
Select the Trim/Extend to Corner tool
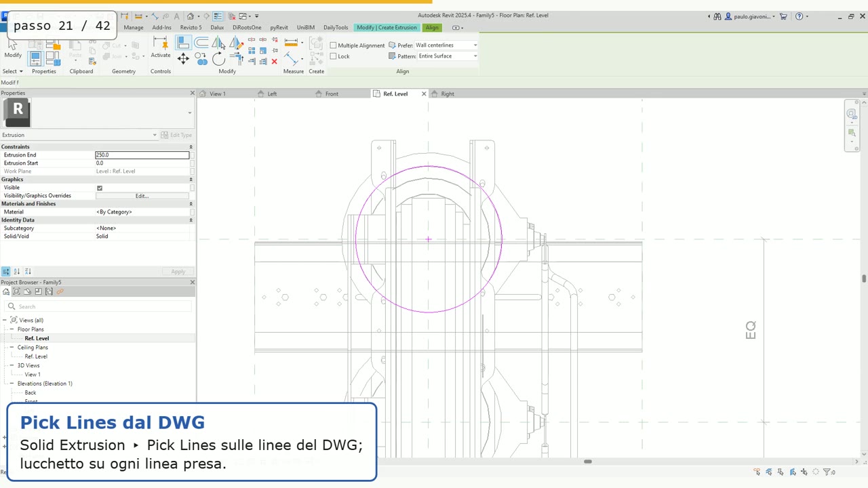click(236, 60)
